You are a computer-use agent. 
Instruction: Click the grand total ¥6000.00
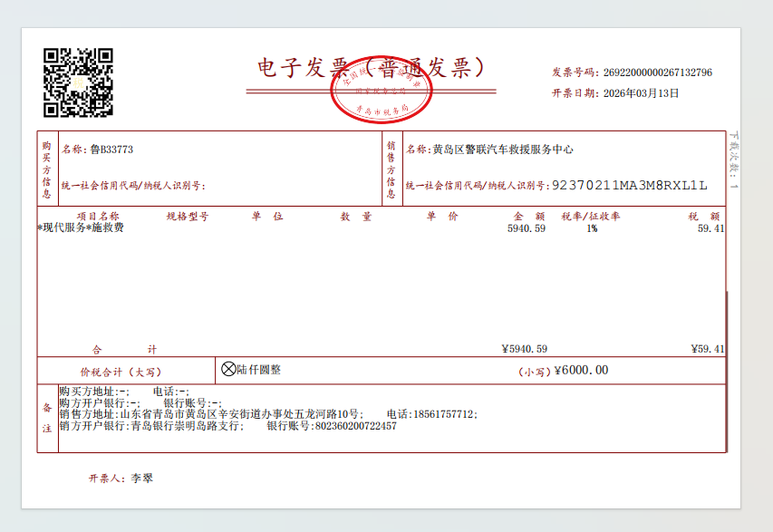pyautogui.click(x=581, y=370)
